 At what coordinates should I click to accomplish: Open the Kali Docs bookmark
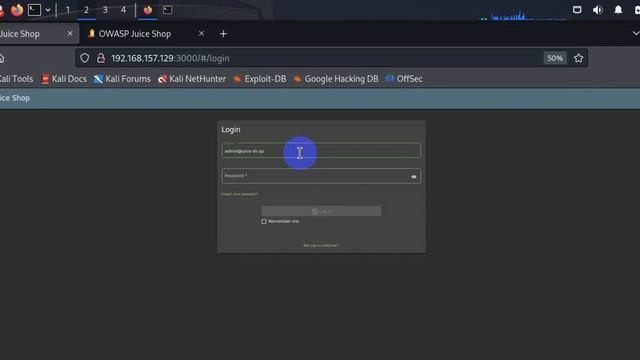coord(64,79)
